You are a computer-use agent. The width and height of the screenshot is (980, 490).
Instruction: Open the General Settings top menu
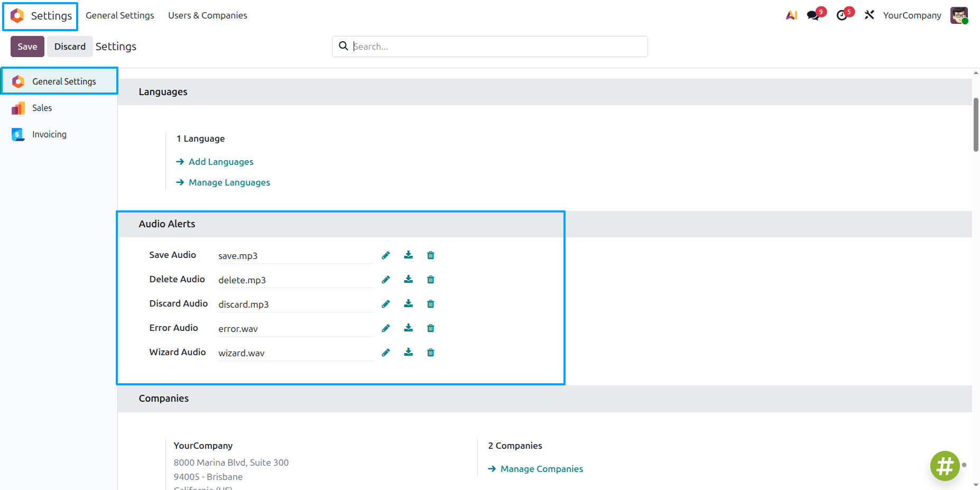[120, 15]
